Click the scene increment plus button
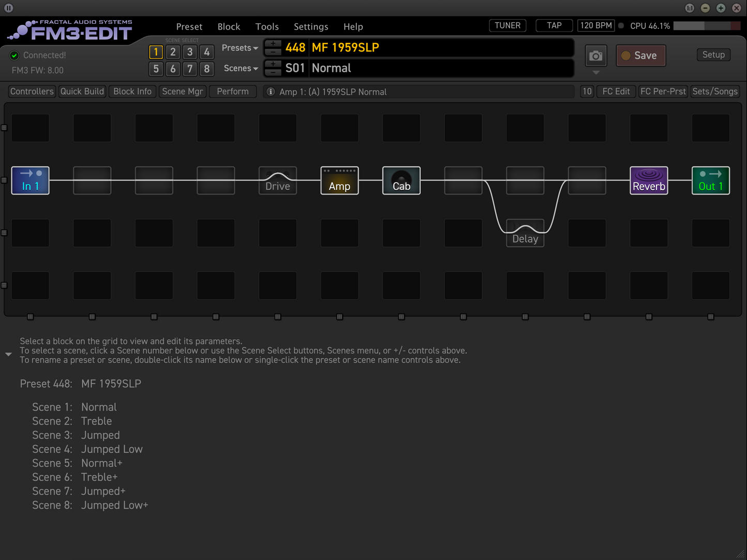Screen dimensions: 747x560 (x=273, y=64)
